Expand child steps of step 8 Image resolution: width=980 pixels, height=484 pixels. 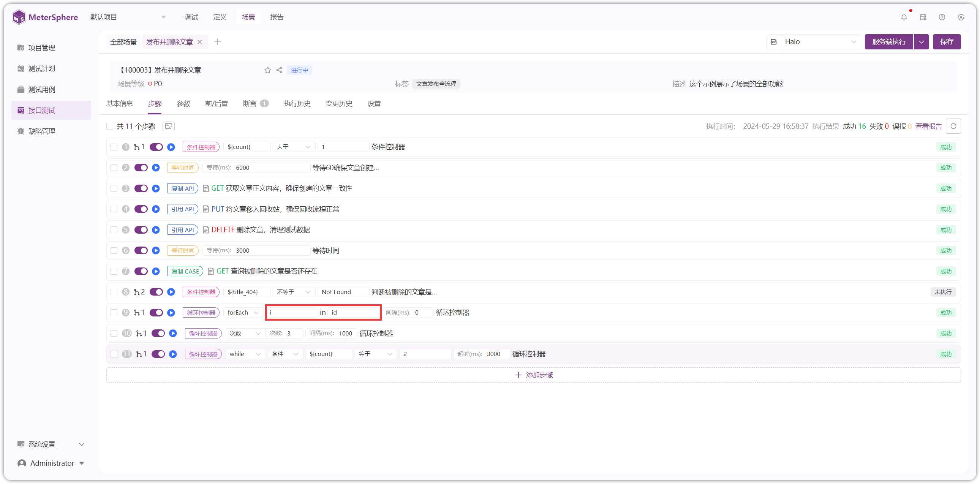pos(139,292)
